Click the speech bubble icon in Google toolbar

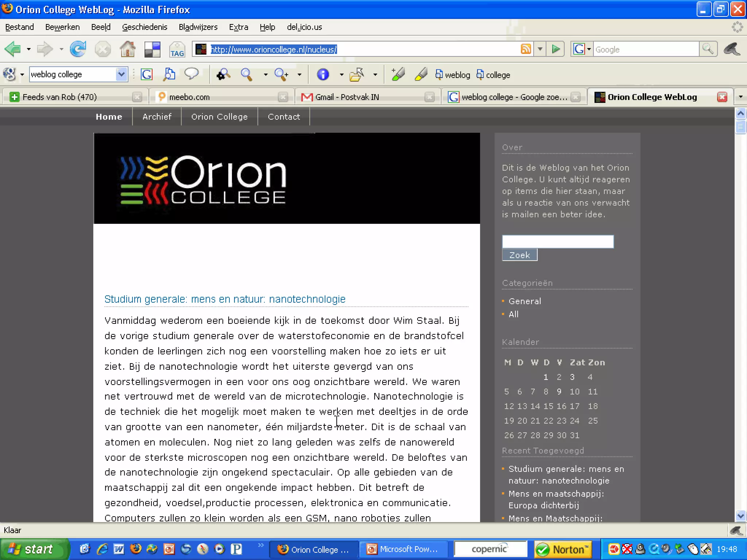pos(191,74)
